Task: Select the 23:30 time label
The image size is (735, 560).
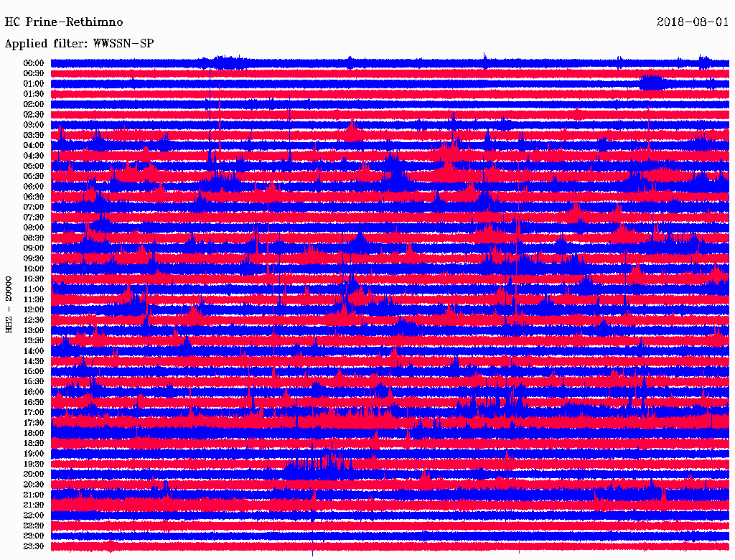Action: pyautogui.click(x=33, y=546)
